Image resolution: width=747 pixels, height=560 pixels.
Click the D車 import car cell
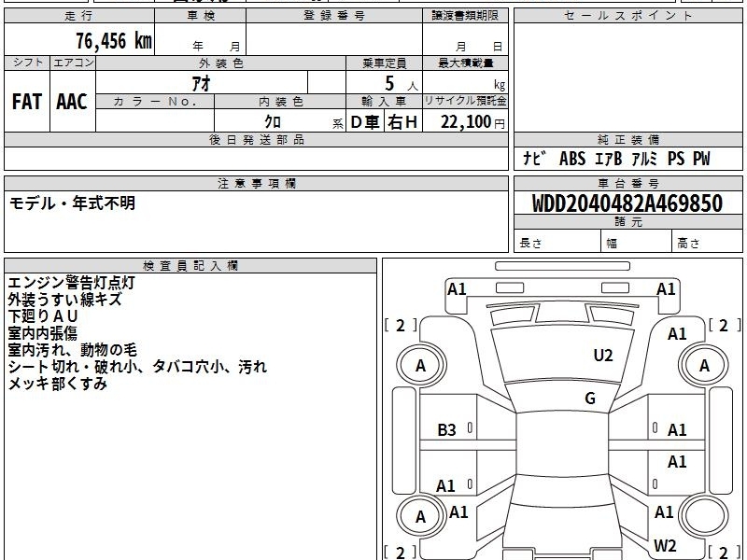365,122
